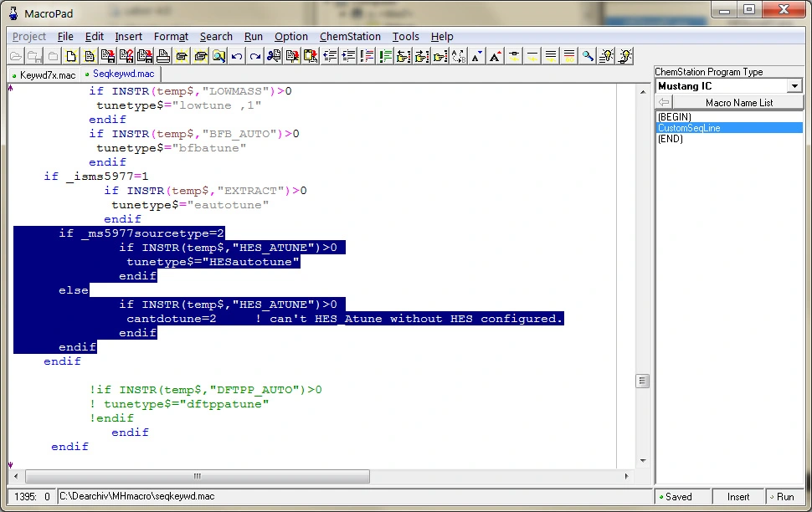Click the Run button in status bar
This screenshot has height=512, width=812.
coord(785,497)
